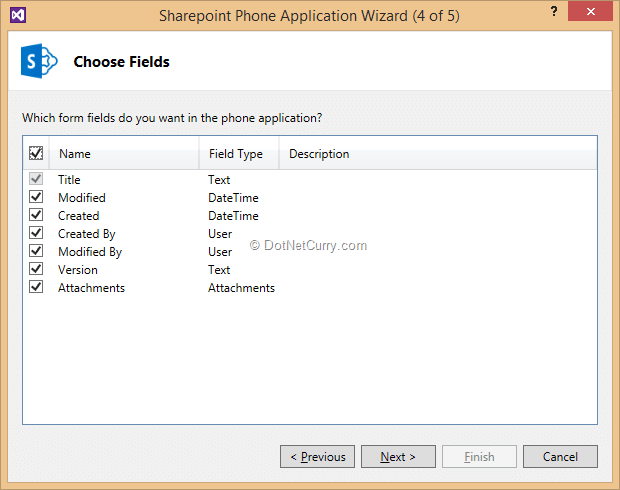Click the Description column header
Viewport: 620px width, 490px height.
(x=438, y=153)
